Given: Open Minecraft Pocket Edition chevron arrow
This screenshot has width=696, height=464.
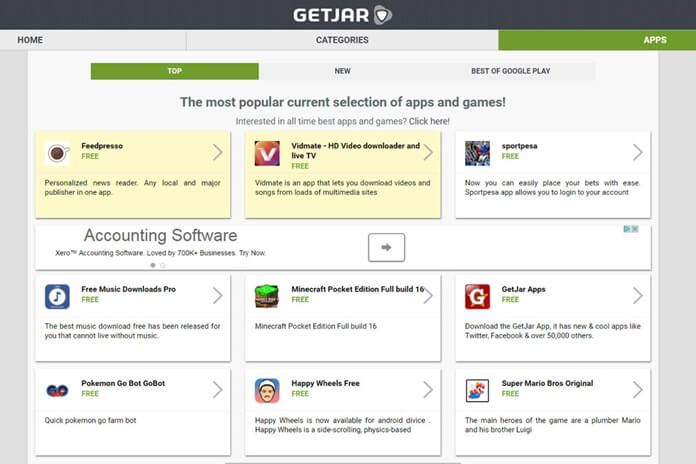Looking at the screenshot, I should pos(427,296).
